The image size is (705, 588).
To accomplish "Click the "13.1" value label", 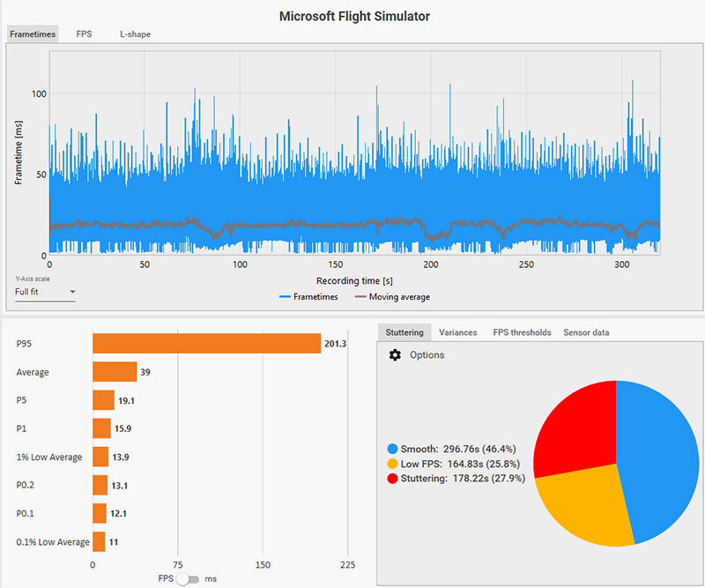I will point(120,486).
